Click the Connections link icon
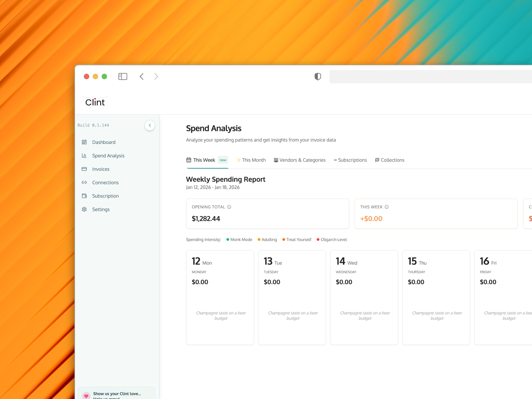This screenshot has height=399, width=532. click(84, 182)
